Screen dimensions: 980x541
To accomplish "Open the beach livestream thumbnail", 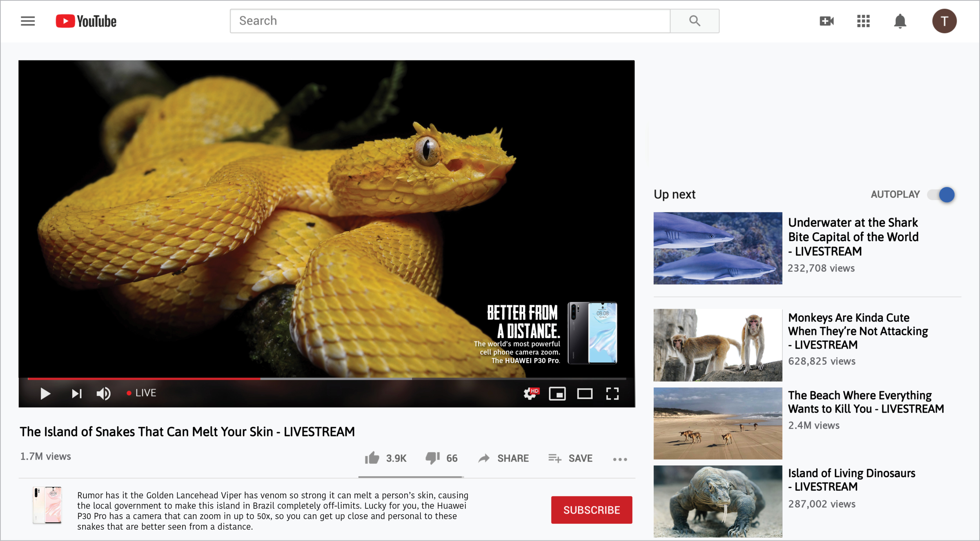I will (718, 423).
